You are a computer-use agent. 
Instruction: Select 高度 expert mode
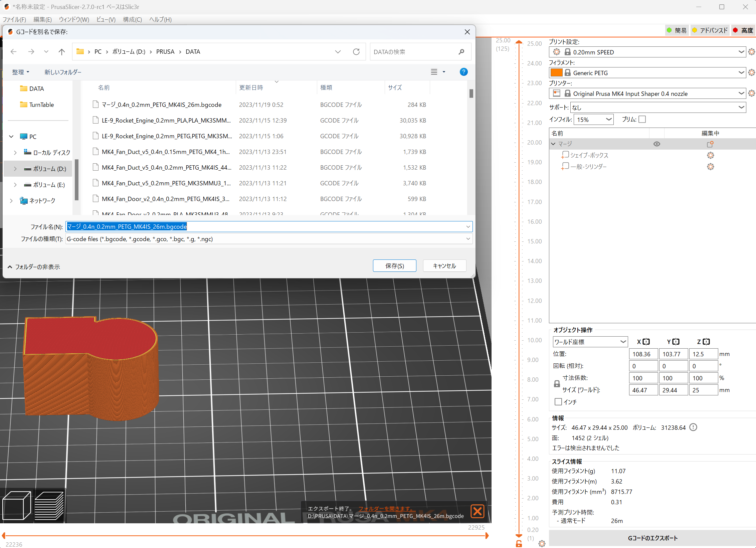point(743,30)
